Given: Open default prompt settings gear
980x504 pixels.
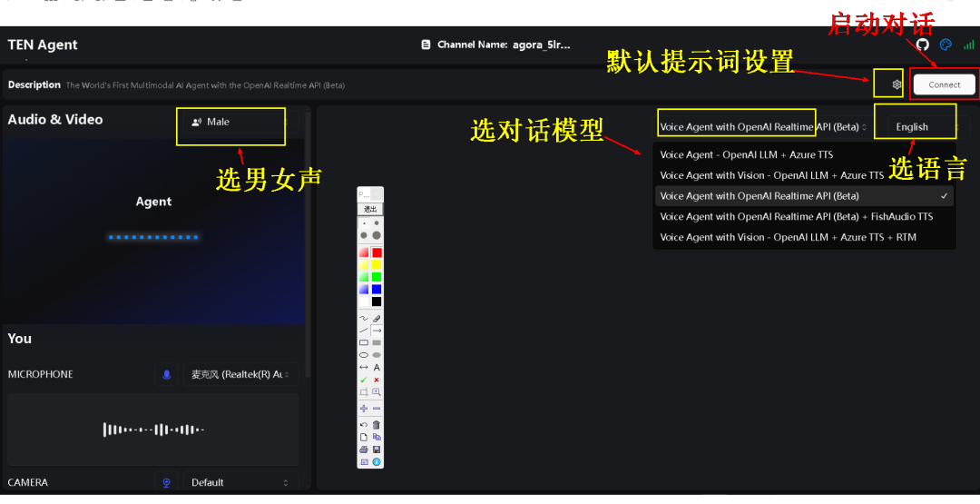Looking at the screenshot, I should click(x=897, y=84).
